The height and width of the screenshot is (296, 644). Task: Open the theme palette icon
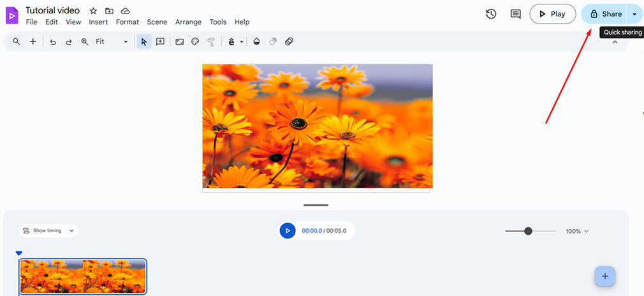pos(195,42)
